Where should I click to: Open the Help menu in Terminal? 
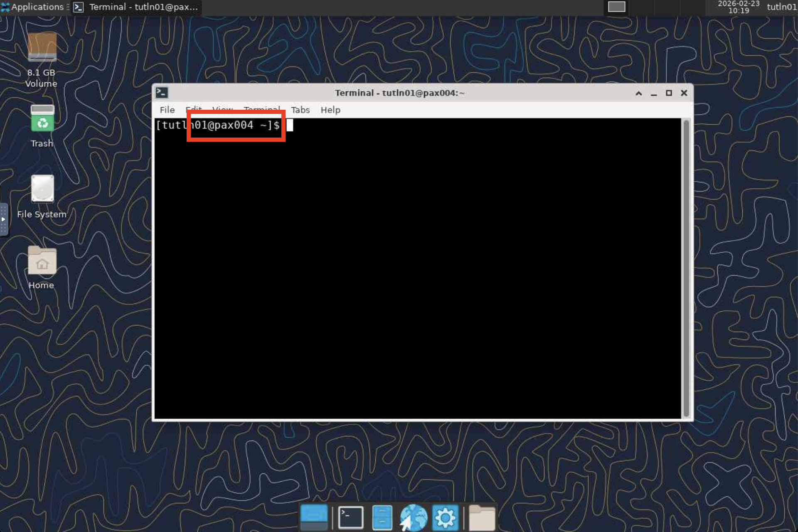[330, 110]
